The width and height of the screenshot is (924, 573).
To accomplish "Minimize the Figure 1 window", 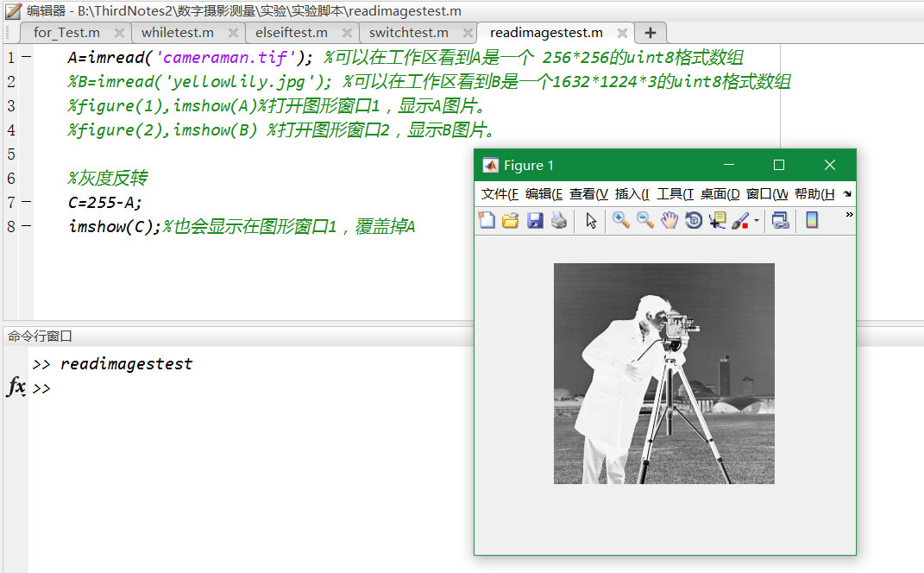I will (729, 165).
